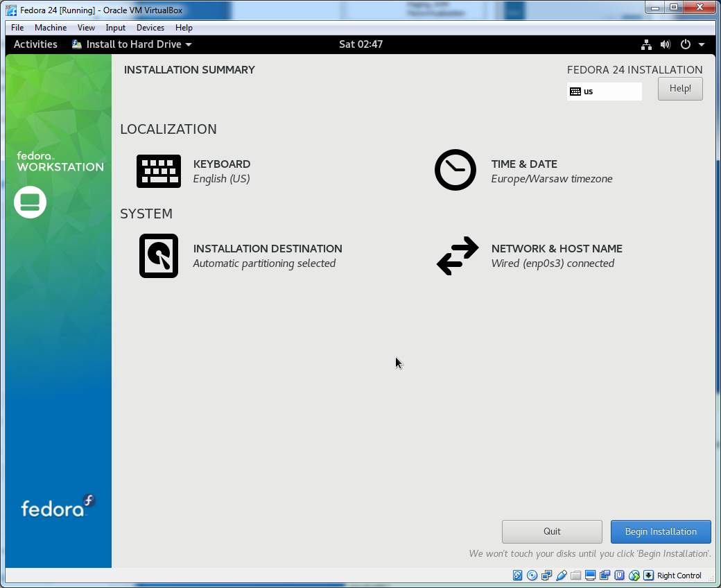Open the Install to Hard Drive app menu
This screenshot has height=588, width=721.
pos(132,44)
